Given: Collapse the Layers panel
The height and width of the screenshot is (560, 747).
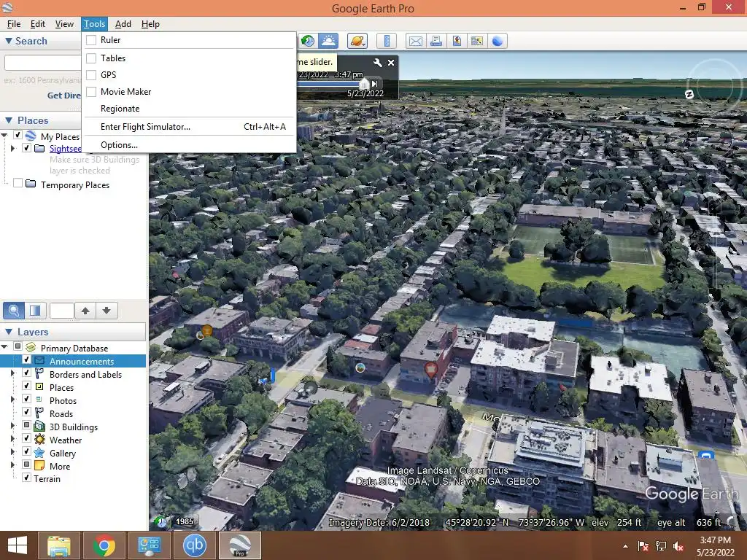Looking at the screenshot, I should pyautogui.click(x=9, y=332).
